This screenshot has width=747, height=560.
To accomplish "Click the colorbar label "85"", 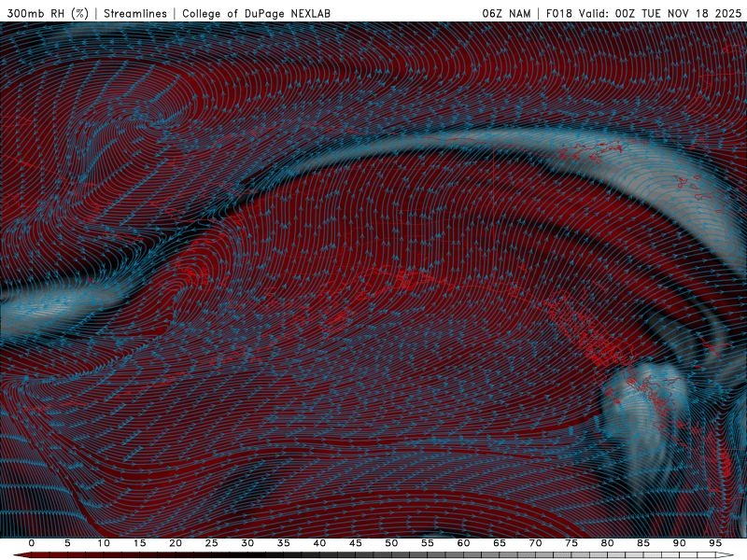I will pyautogui.click(x=643, y=543).
